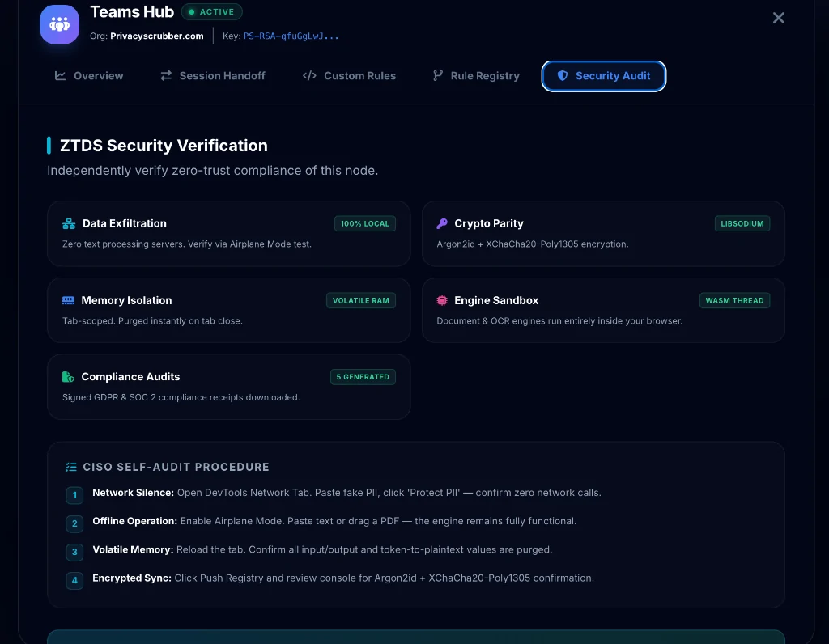Click the Data Exfiltration card title
829x644 pixels.
[124, 223]
